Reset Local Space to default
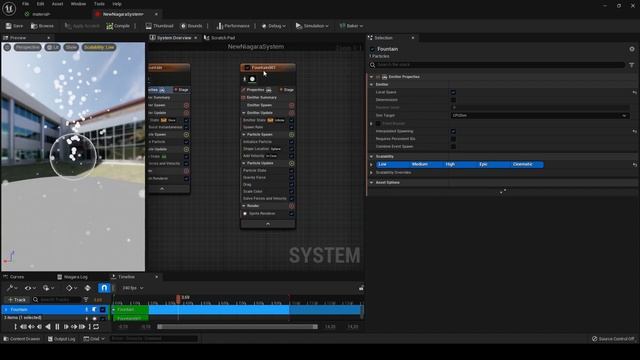The width and height of the screenshot is (640, 360). coord(634,93)
